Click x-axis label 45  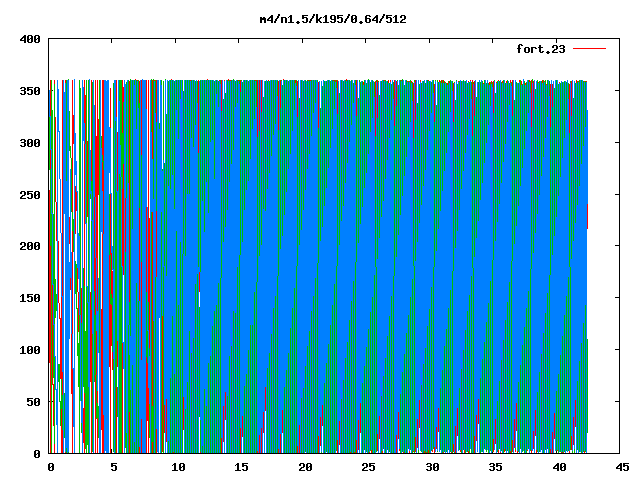point(622,467)
